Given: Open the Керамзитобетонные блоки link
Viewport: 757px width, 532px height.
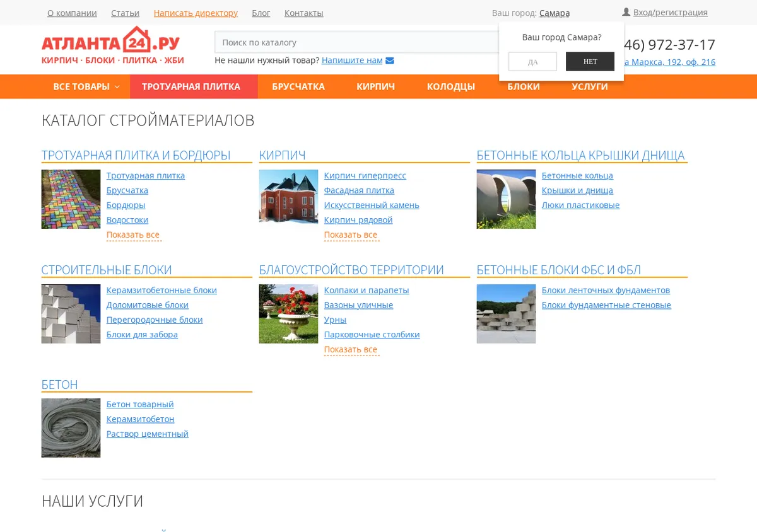Looking at the screenshot, I should [x=161, y=291].
